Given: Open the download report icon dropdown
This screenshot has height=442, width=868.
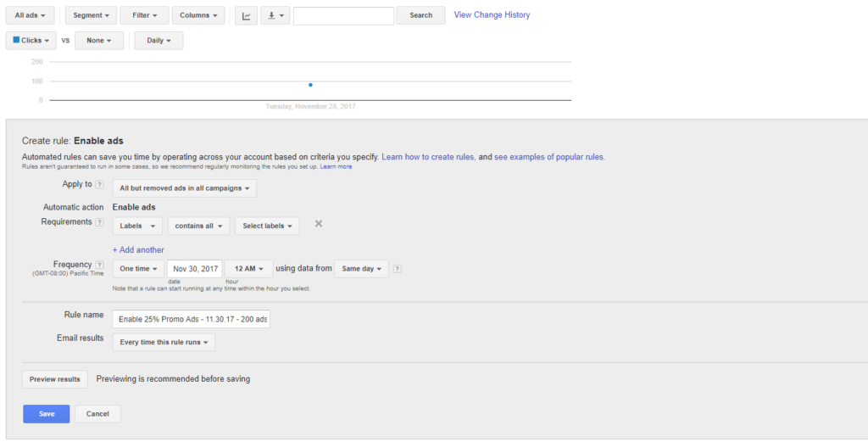Looking at the screenshot, I should pyautogui.click(x=275, y=15).
